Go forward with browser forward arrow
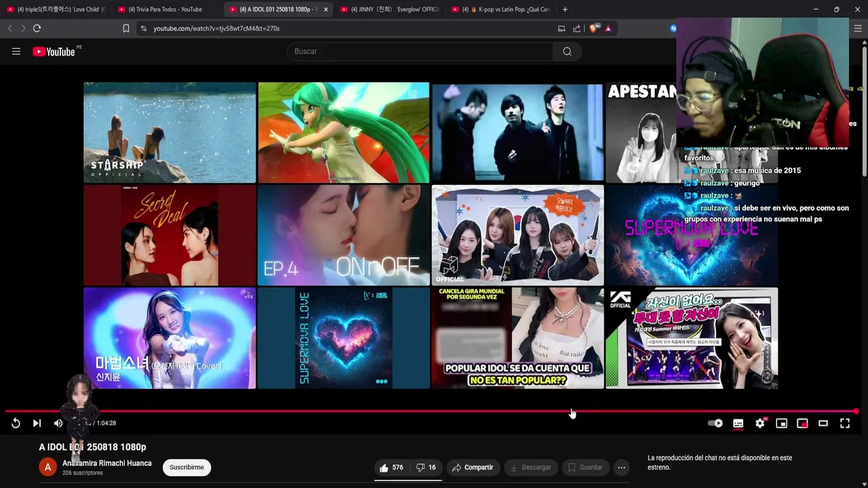The height and width of the screenshot is (488, 868). [x=22, y=28]
